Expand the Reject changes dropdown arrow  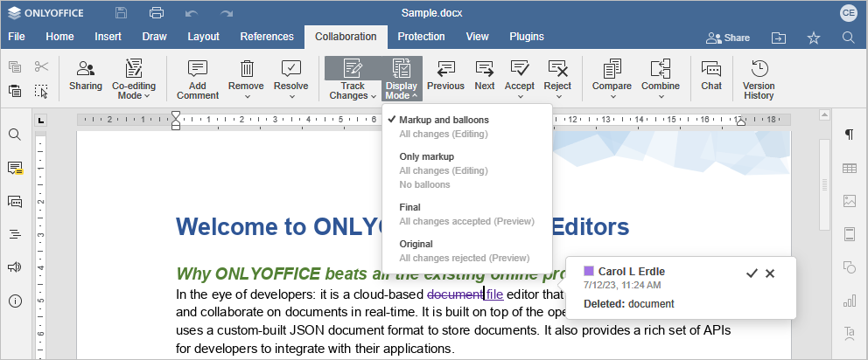click(558, 96)
